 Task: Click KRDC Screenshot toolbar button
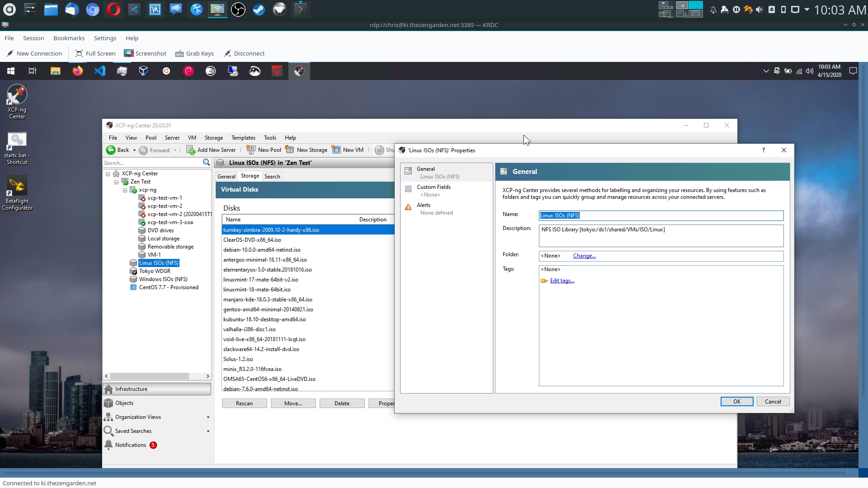coord(145,53)
